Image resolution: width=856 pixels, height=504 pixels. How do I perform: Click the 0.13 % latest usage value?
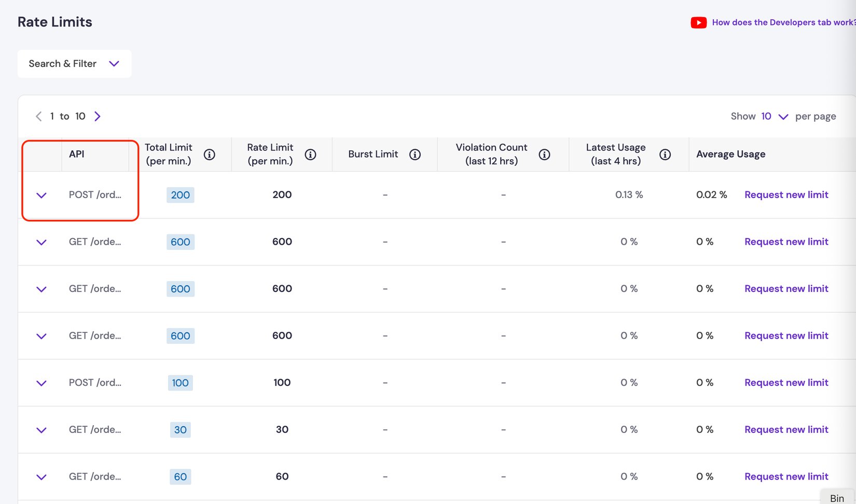pos(629,195)
